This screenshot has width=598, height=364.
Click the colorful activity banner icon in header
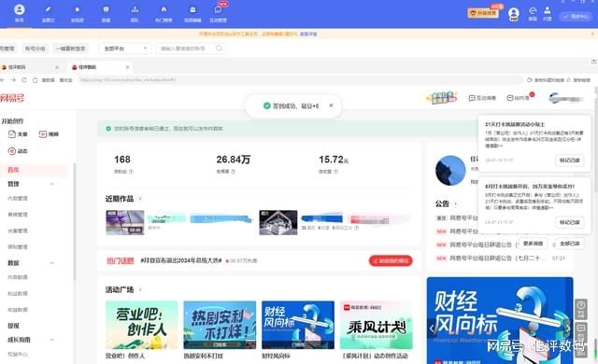click(x=442, y=97)
